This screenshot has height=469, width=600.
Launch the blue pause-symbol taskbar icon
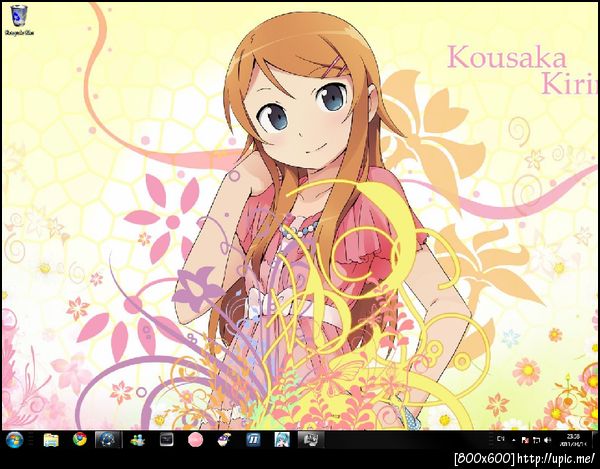253,440
